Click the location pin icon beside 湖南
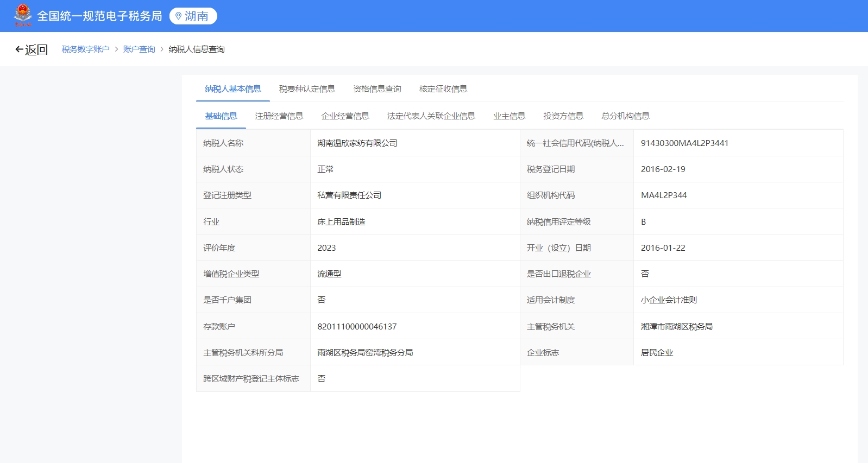The height and width of the screenshot is (463, 868). 178,16
